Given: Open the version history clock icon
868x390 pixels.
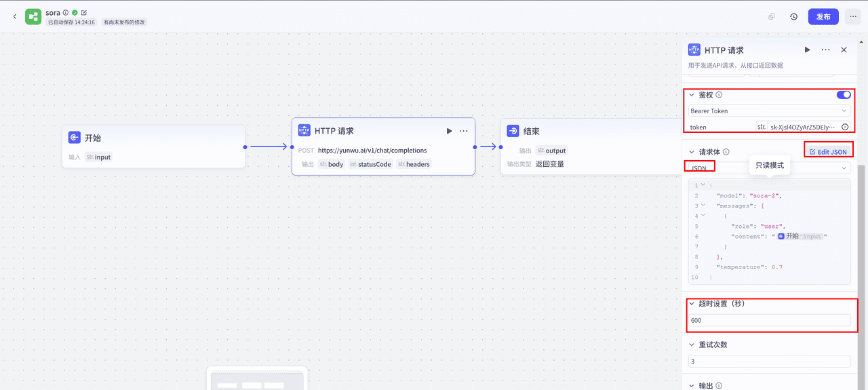Looking at the screenshot, I should click(793, 17).
